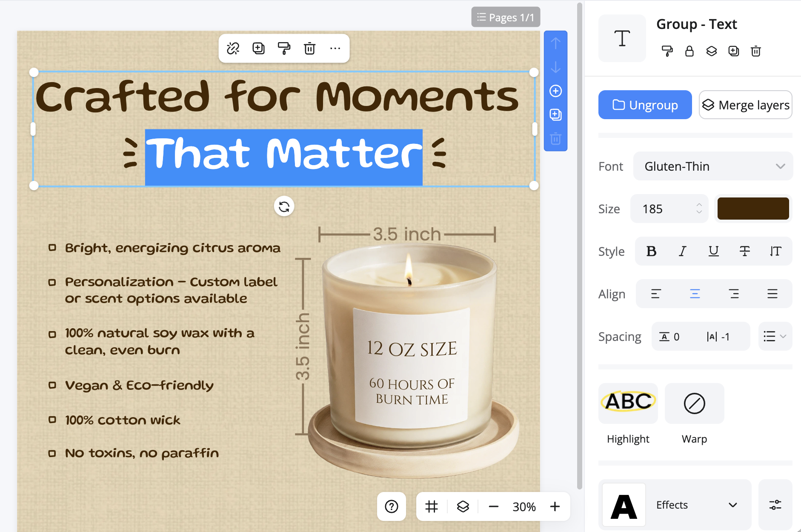The width and height of the screenshot is (801, 532).
Task: Rotate the selection with the rotation handle
Action: (x=284, y=206)
